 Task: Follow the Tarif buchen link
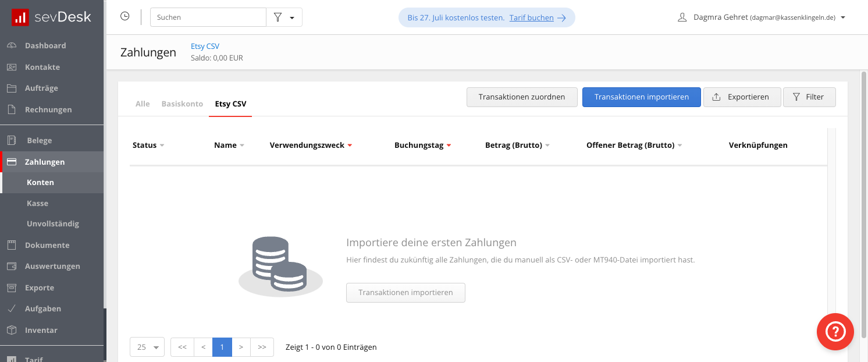click(531, 17)
